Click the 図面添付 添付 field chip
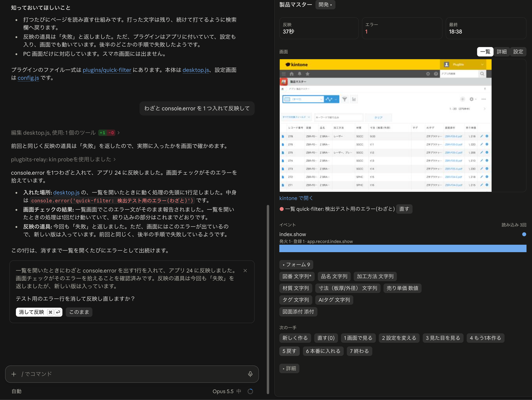 298,312
